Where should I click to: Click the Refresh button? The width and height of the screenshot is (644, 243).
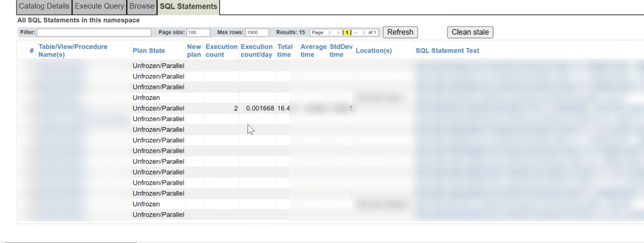click(x=400, y=32)
